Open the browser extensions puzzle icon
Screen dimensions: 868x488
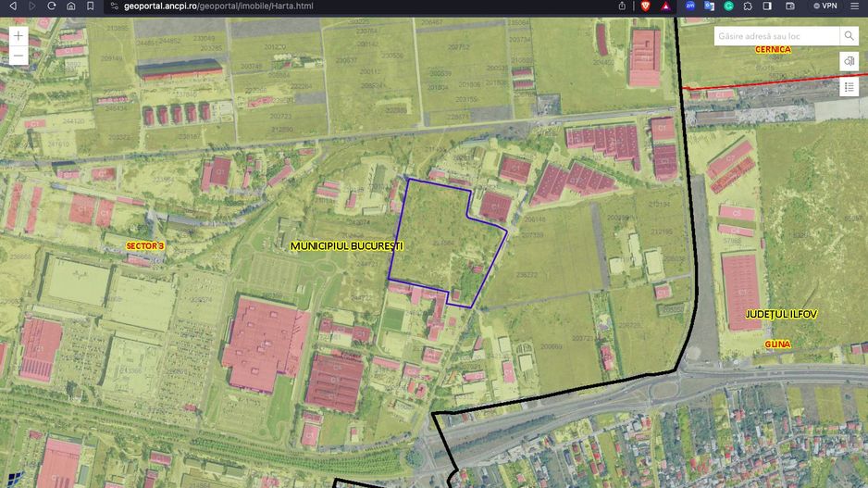[748, 6]
